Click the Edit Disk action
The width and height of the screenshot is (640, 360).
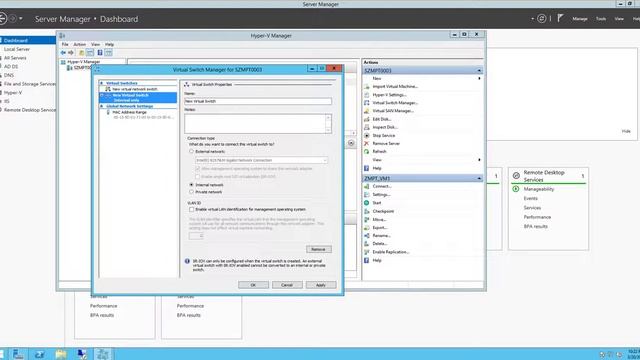tap(382, 119)
